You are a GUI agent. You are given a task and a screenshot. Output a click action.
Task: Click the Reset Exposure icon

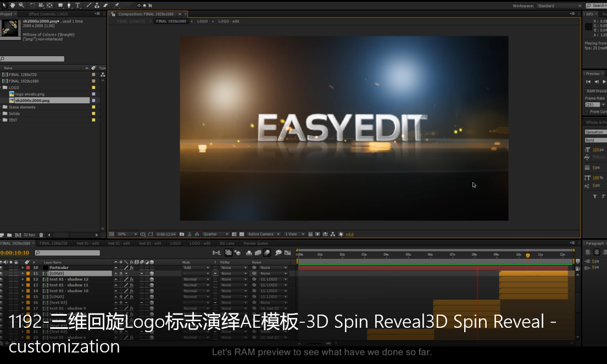[x=341, y=234]
